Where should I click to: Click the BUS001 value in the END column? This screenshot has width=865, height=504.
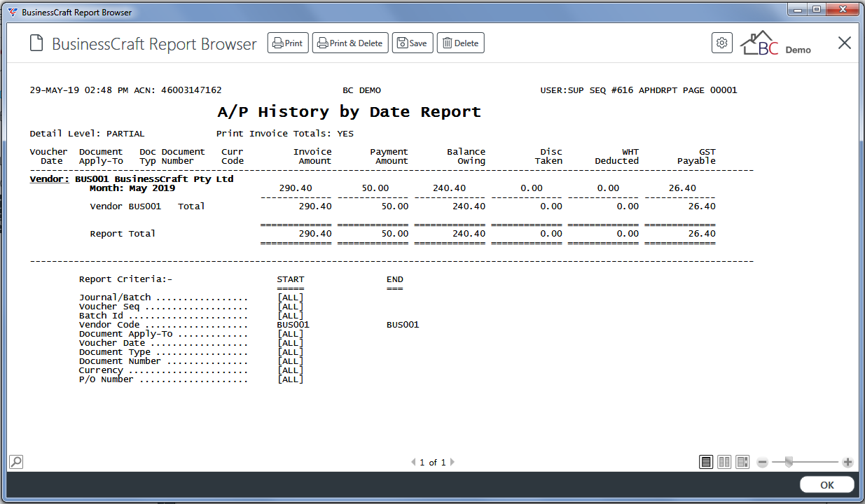click(403, 325)
